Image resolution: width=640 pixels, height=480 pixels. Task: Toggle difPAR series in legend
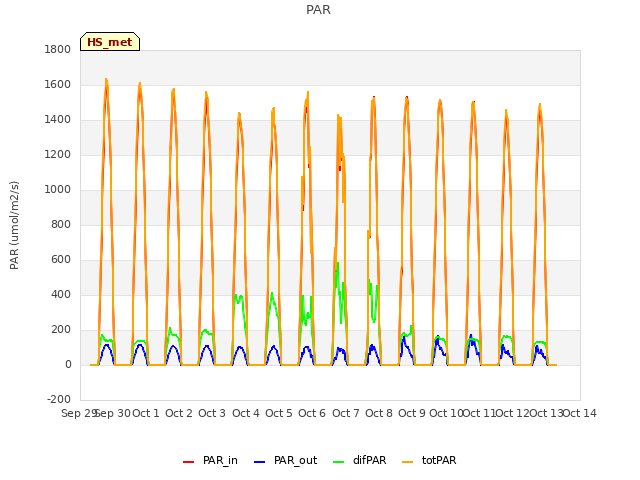point(360,460)
